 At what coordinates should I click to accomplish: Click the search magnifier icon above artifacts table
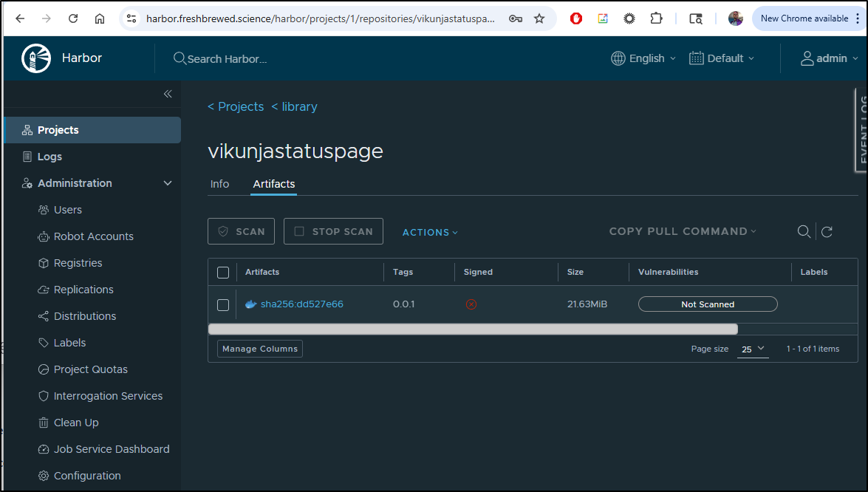804,232
